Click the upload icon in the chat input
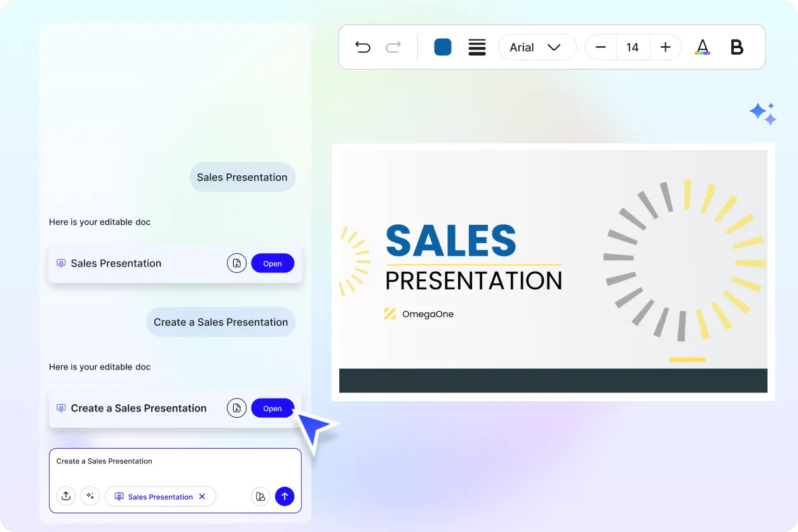This screenshot has width=798, height=532. click(66, 496)
